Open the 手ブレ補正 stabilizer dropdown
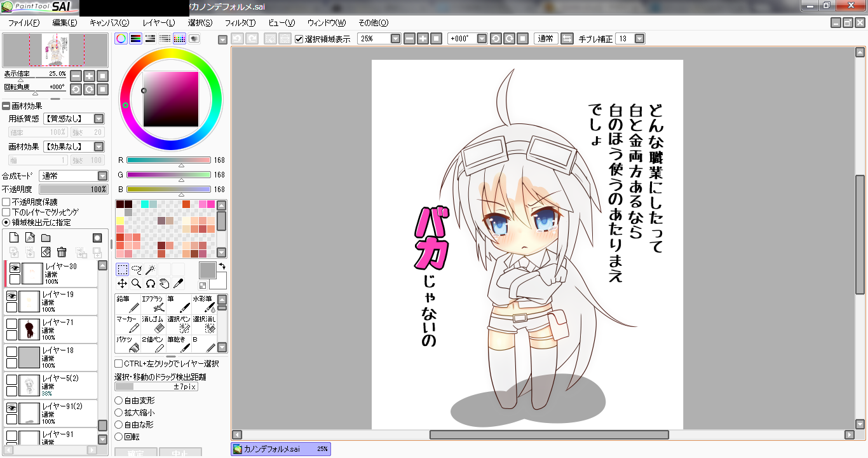 pyautogui.click(x=639, y=39)
